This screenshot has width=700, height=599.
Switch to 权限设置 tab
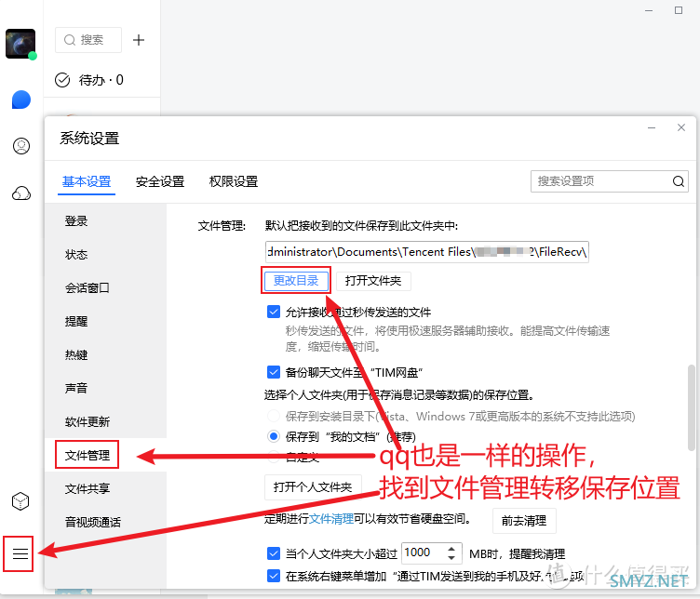(x=234, y=181)
